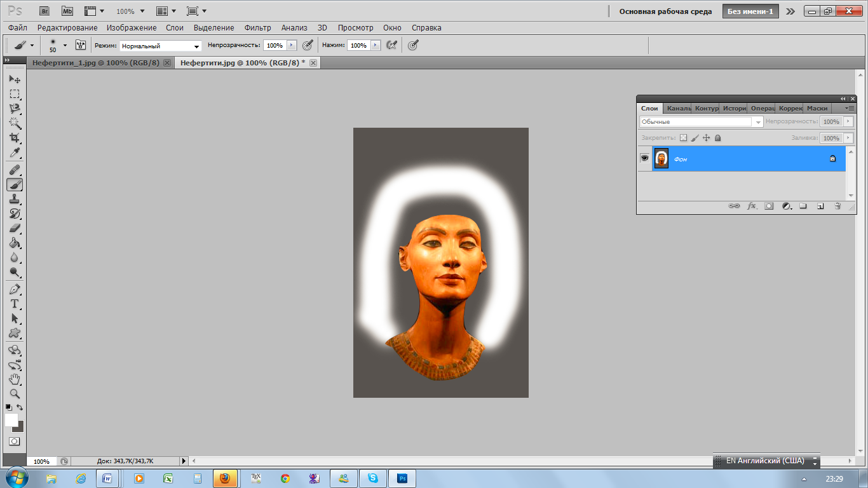This screenshot has height=488, width=868.
Task: Create new group folder icon
Action: tap(803, 206)
